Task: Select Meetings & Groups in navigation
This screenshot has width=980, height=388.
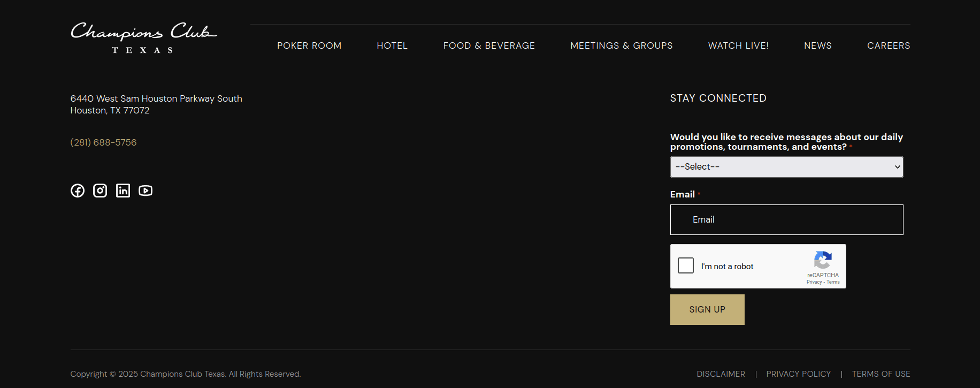Action: pos(622,46)
